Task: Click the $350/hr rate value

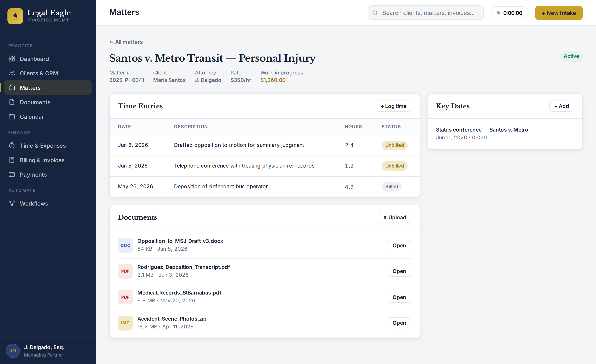Action: pos(241,80)
